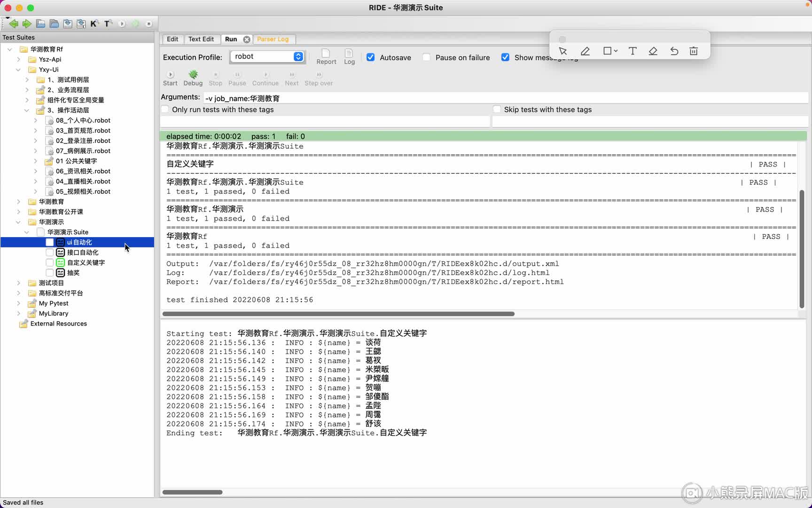Select the text annotation tool
This screenshot has height=508, width=812.
tap(632, 51)
